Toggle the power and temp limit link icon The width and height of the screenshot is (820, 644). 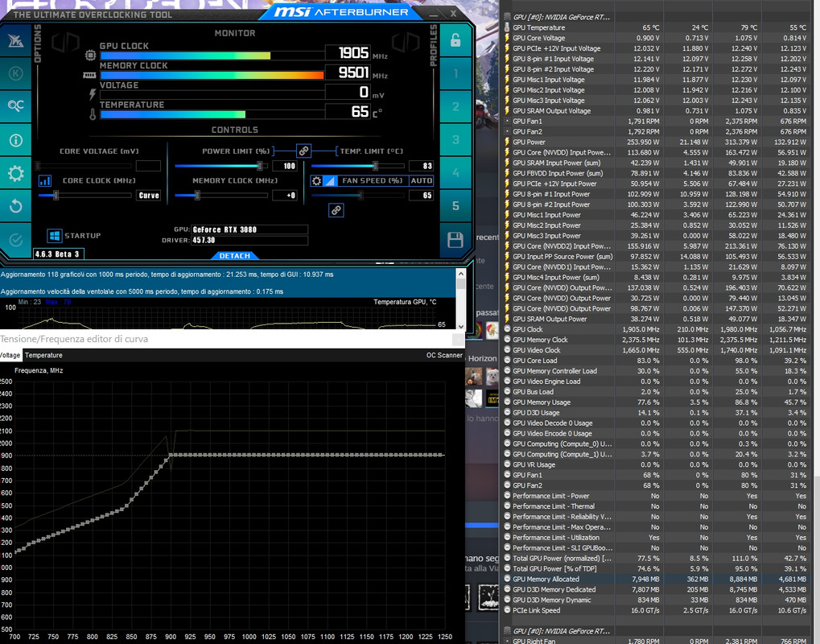pyautogui.click(x=303, y=151)
